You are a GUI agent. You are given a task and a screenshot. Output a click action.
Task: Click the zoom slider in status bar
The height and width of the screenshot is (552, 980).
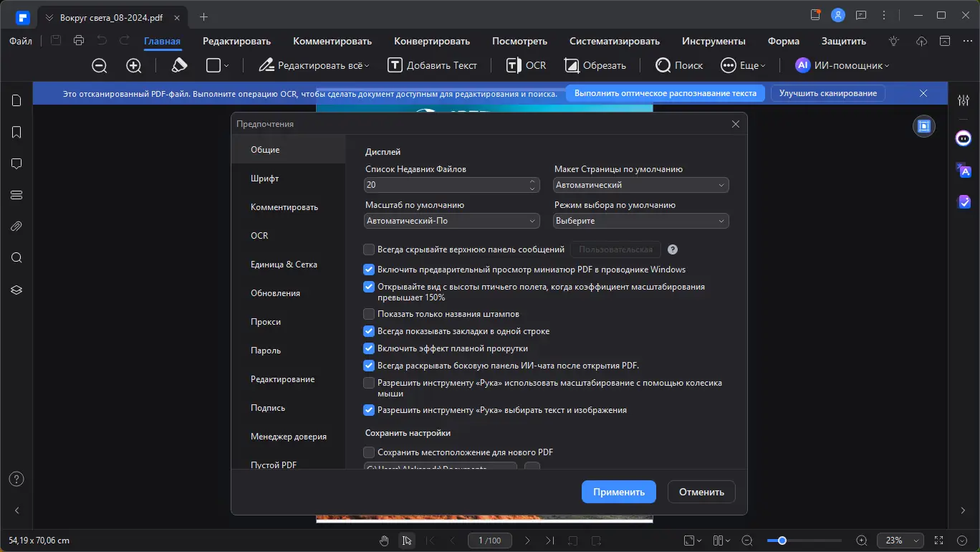[x=804, y=541]
